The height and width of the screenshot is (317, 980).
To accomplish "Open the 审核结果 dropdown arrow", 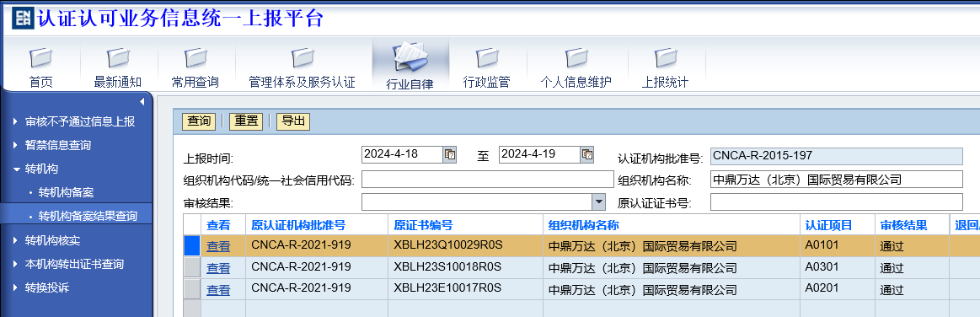I will [599, 202].
